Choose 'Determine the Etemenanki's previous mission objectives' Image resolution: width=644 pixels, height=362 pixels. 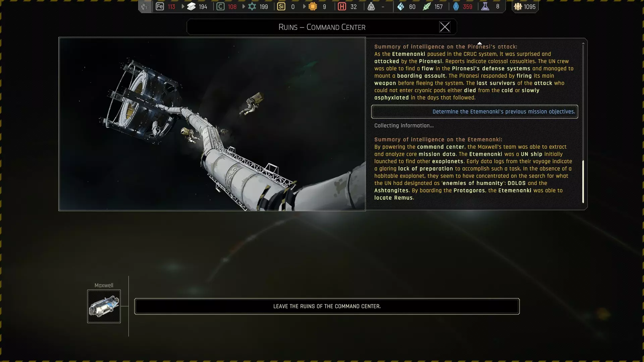pos(474,112)
